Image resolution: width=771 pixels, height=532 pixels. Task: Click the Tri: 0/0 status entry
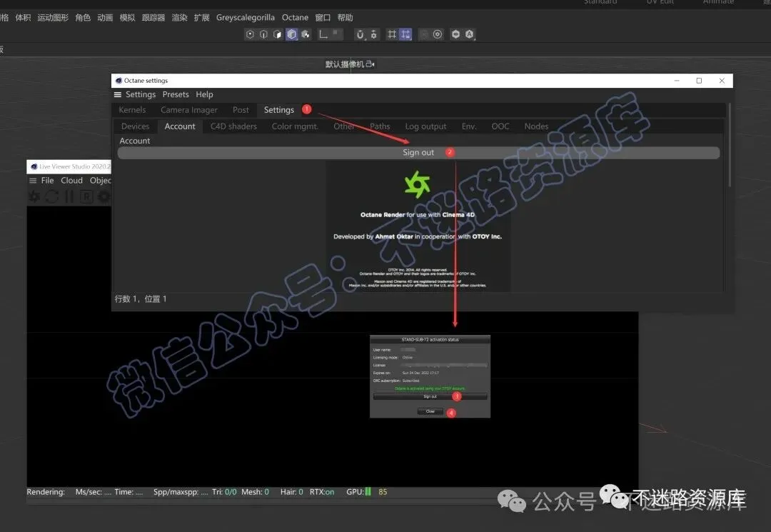[224, 492]
